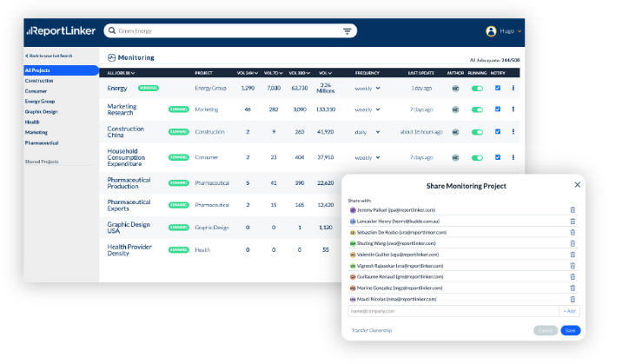Close the Share Monitoring Project dialog

(x=578, y=185)
